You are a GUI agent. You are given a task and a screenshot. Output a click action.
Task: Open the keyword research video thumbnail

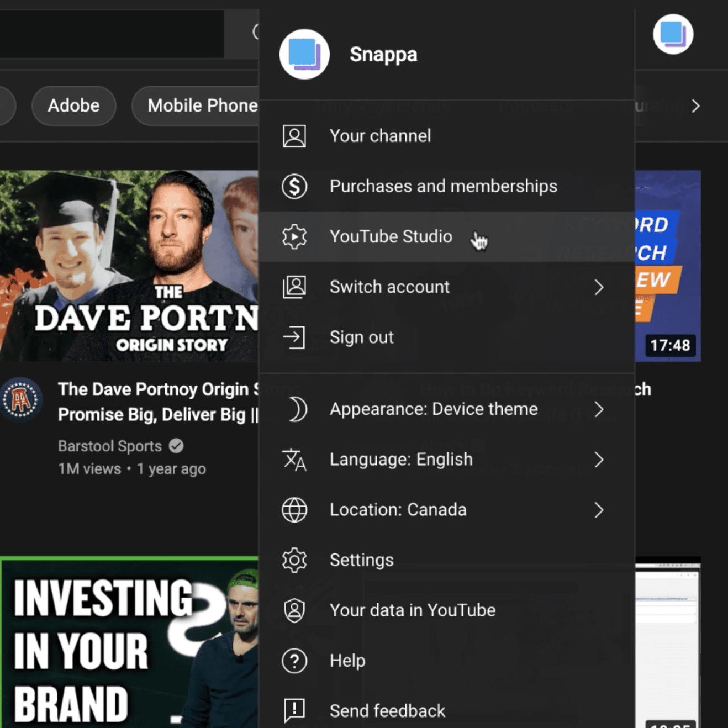pyautogui.click(x=668, y=266)
